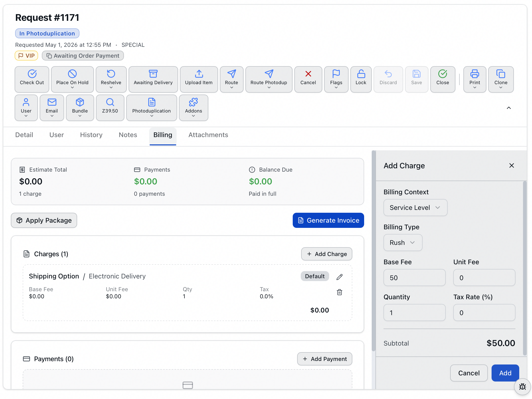Click the main billing area scrollbar
Viewport: 532px width, 399px height.
coord(373,251)
